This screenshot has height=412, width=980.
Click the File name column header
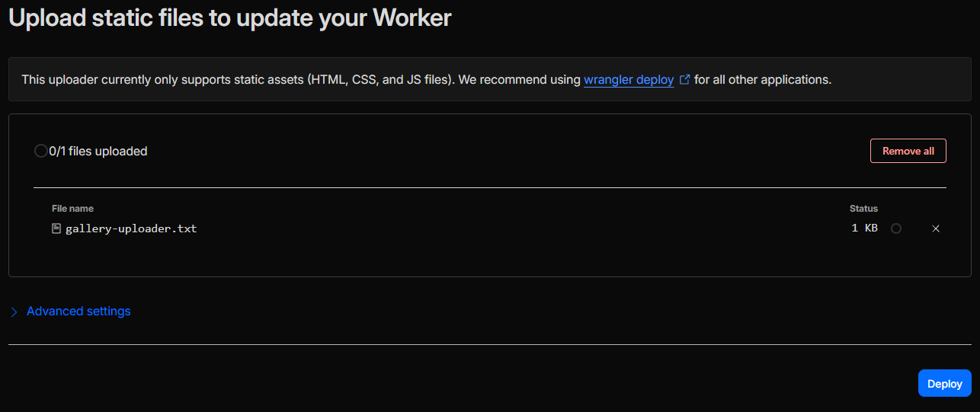[x=72, y=209]
